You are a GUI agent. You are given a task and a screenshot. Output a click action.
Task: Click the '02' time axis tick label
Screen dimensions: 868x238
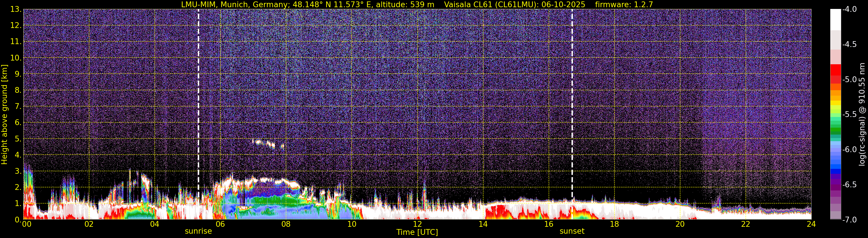click(x=89, y=224)
